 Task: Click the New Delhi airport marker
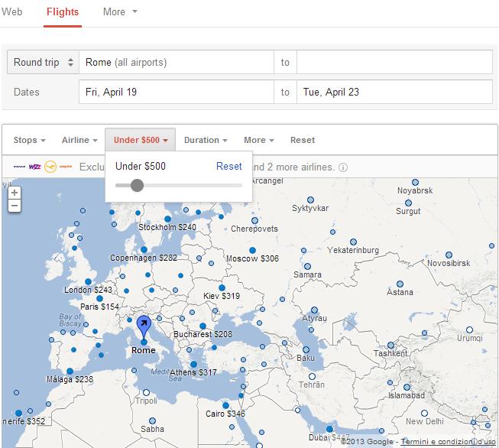424,414
